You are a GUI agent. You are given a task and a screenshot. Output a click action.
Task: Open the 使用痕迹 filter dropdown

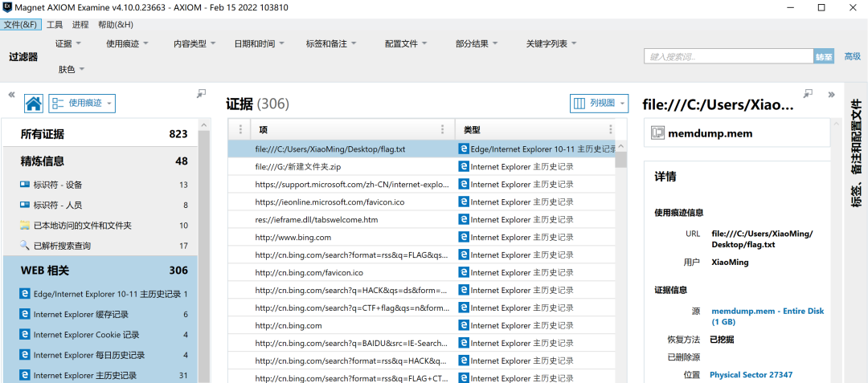[127, 43]
